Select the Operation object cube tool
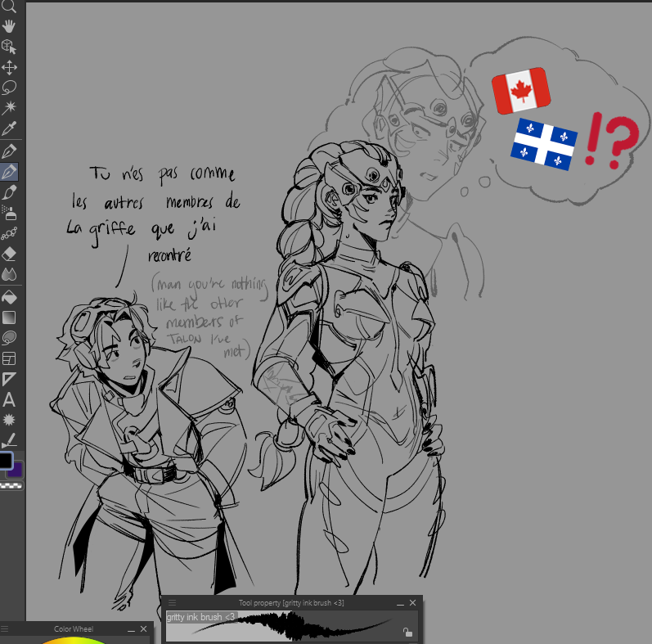 [9, 47]
